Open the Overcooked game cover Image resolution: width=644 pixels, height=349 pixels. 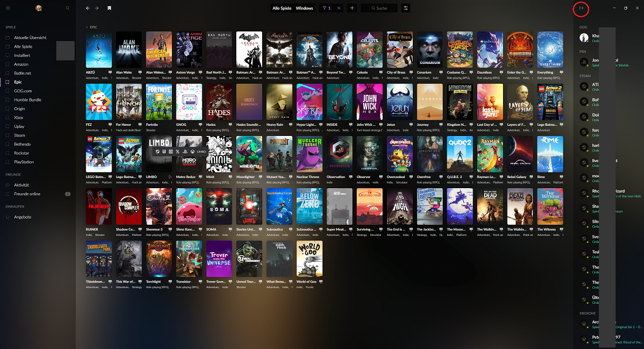click(400, 154)
